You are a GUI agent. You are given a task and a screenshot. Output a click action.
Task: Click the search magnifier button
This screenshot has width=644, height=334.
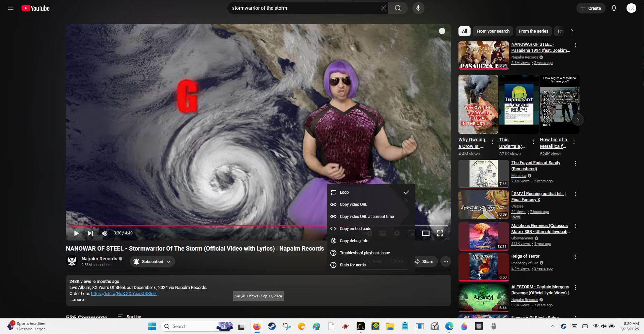(x=398, y=8)
